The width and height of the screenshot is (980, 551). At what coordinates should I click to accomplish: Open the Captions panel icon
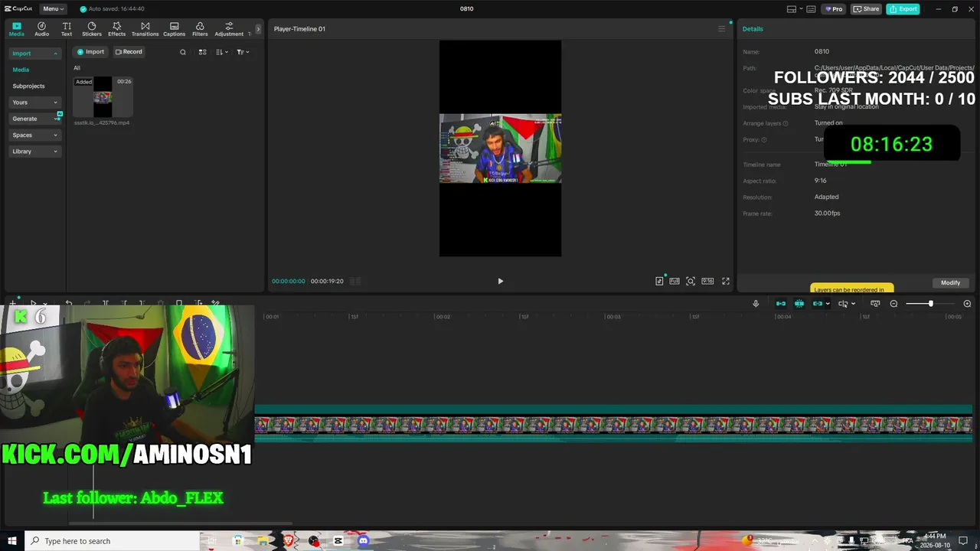174,29
